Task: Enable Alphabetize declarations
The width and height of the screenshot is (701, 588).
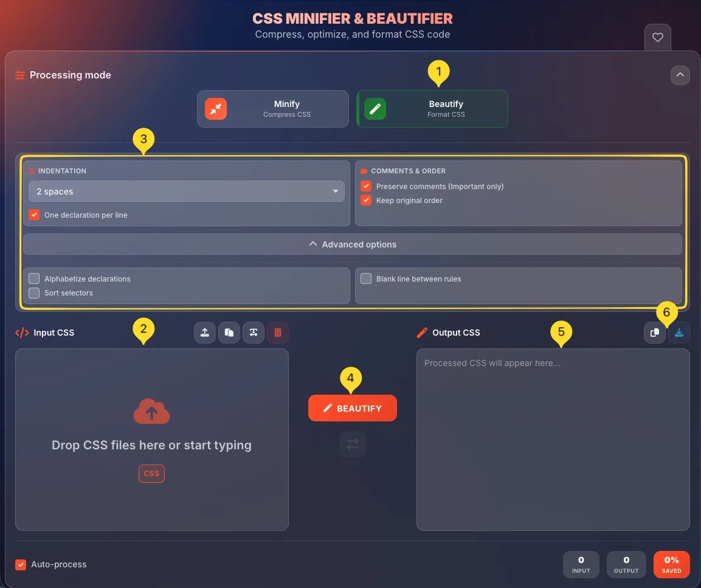Action: [33, 278]
